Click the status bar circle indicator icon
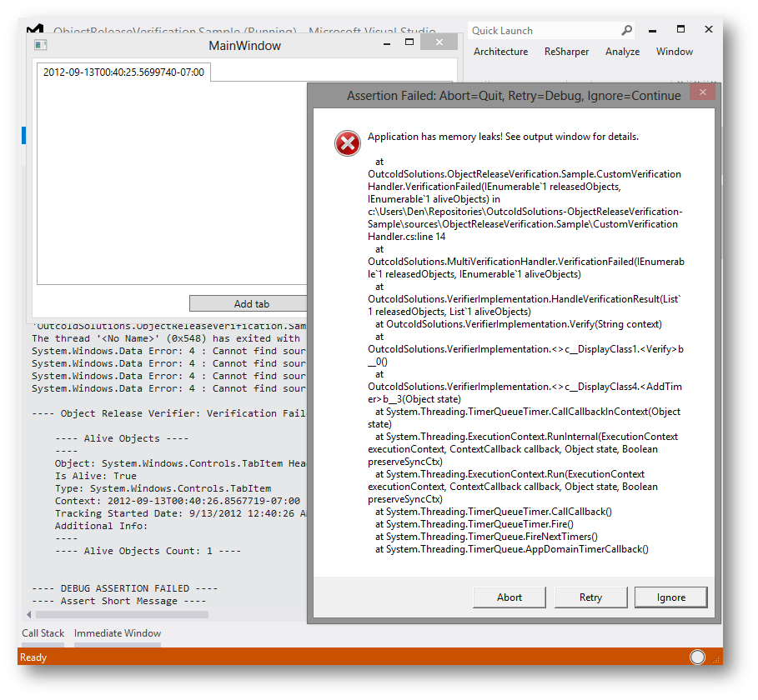758x700 pixels. (x=697, y=657)
